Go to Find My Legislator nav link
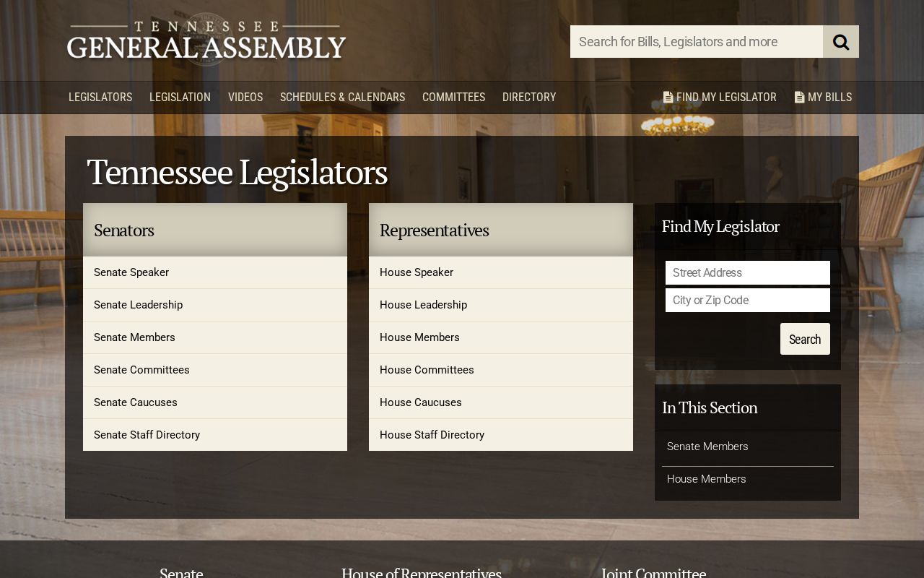Image resolution: width=924 pixels, height=578 pixels. [x=720, y=97]
